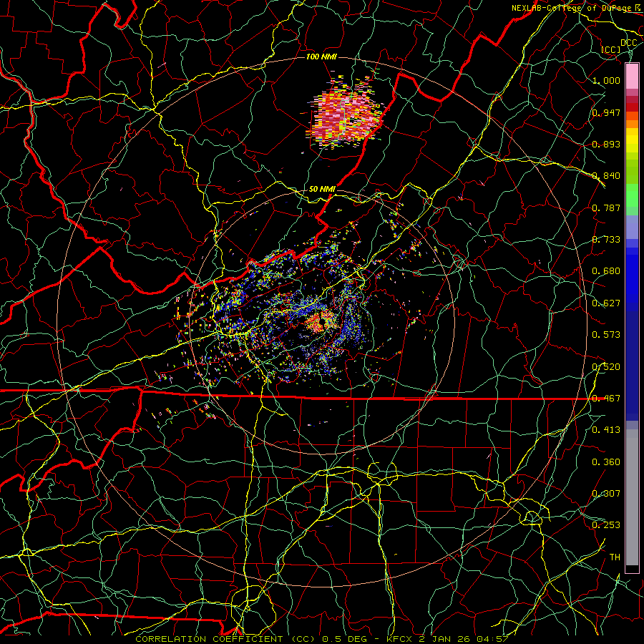The image size is (644, 644).
Task: Click the 0.840 scale value
Action: click(x=606, y=176)
